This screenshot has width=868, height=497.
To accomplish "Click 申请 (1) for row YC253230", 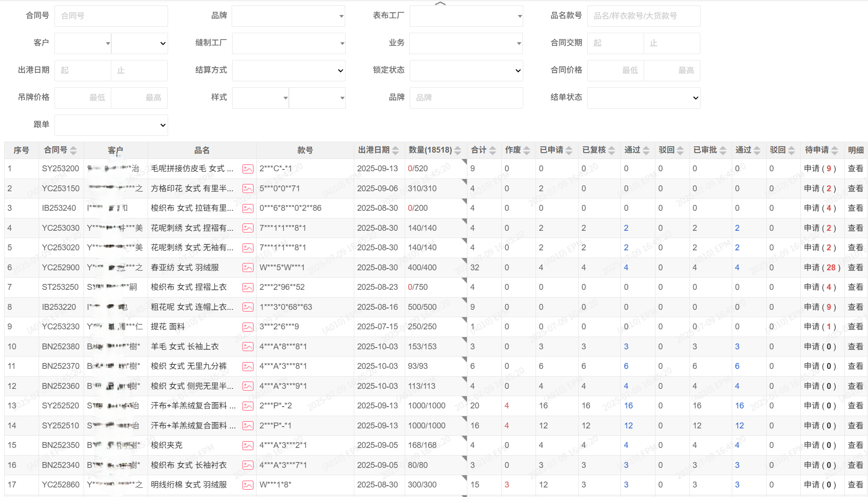I will click(x=820, y=327).
